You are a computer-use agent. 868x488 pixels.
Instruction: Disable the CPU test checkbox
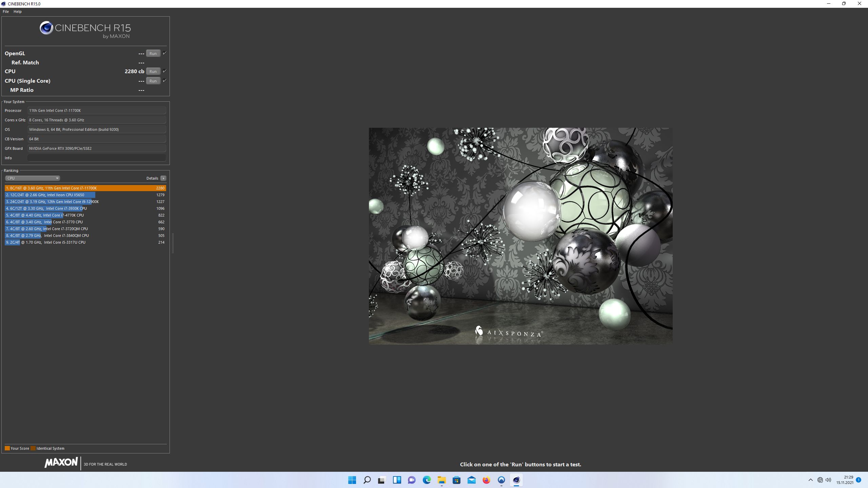[164, 71]
